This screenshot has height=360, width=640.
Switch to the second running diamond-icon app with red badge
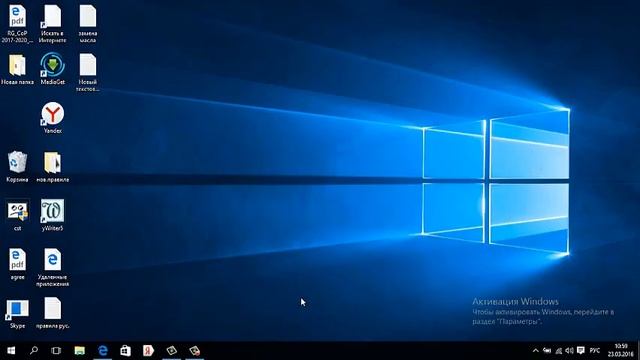coord(195,351)
